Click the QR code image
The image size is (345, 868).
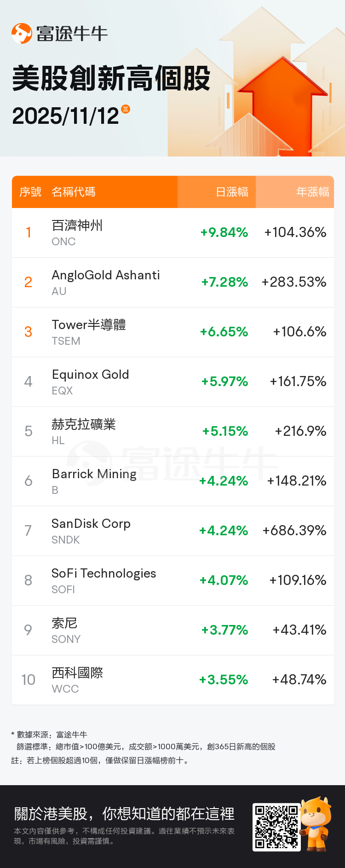pos(276,827)
